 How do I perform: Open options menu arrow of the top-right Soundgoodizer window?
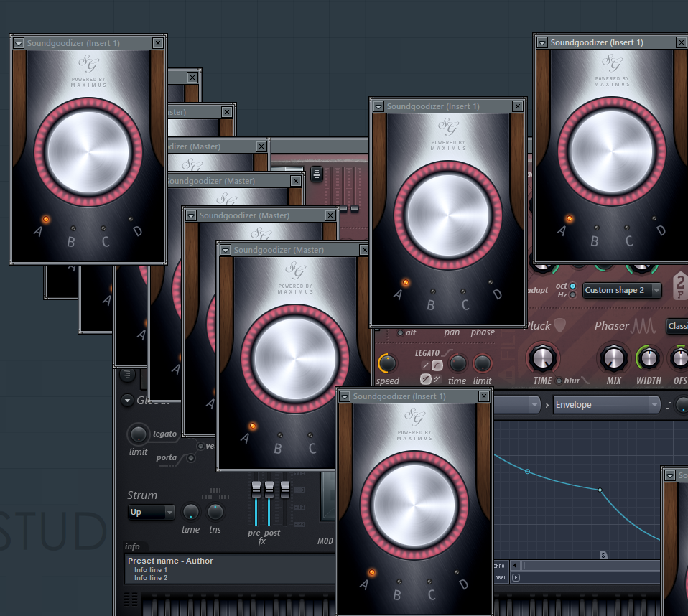tap(542, 42)
